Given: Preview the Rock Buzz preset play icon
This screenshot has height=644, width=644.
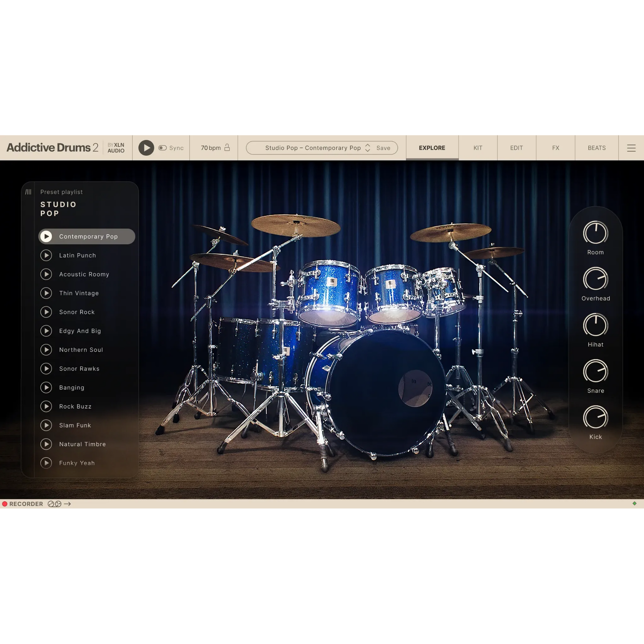Looking at the screenshot, I should coord(46,406).
